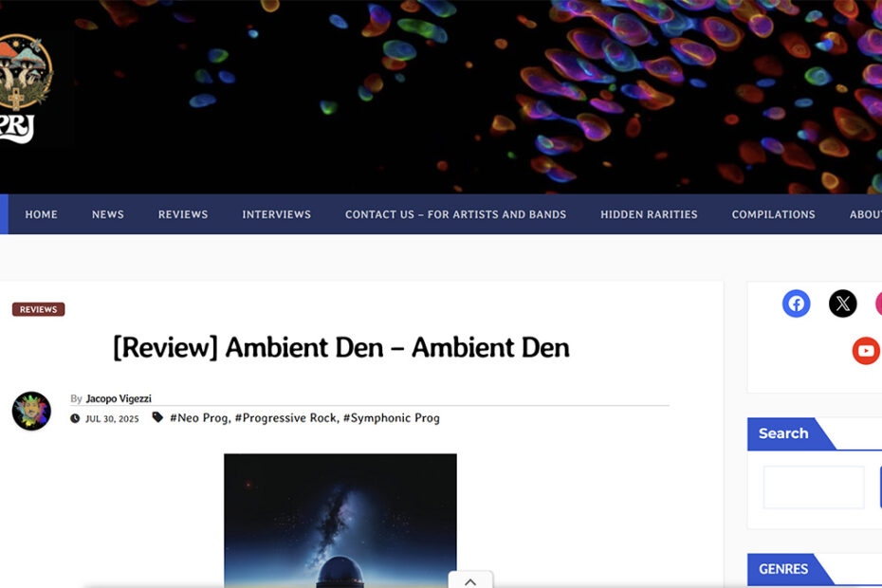The height and width of the screenshot is (588, 882).
Task: Click into the sidebar Search field
Action: [x=814, y=487]
